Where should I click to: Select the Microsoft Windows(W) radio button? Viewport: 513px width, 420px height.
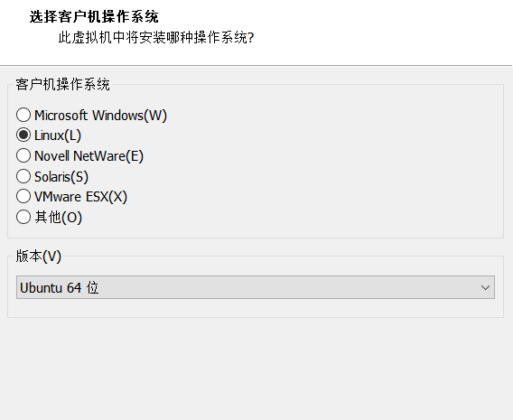23,115
